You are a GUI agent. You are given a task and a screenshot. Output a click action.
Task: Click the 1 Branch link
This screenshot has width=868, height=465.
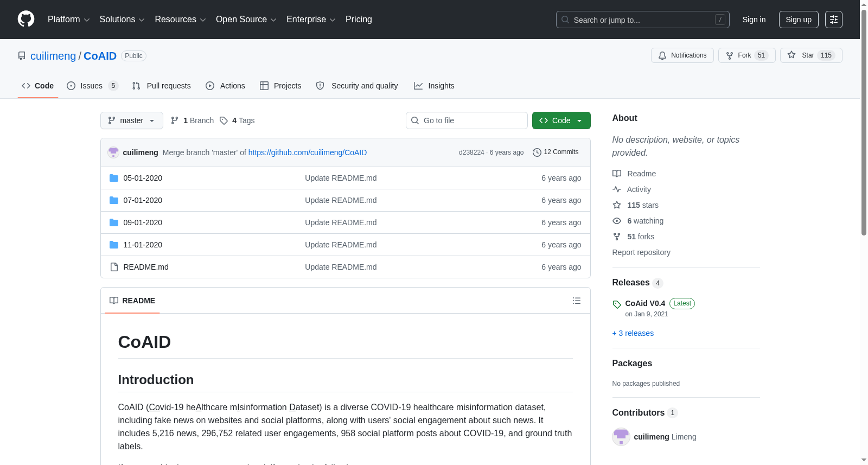tap(193, 120)
